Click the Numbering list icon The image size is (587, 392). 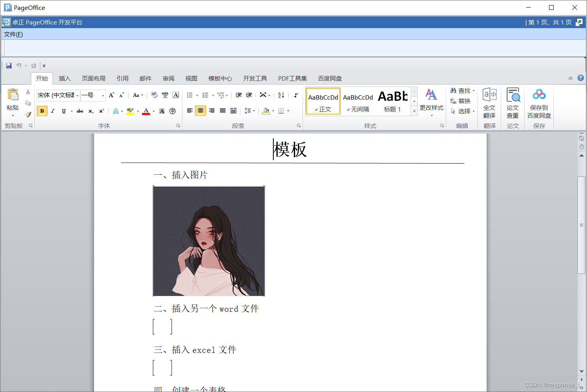click(x=205, y=95)
